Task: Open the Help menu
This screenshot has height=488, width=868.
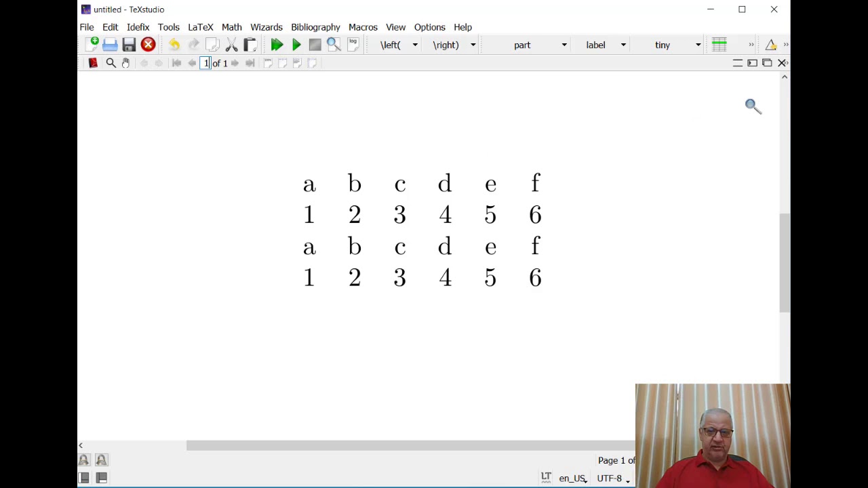Action: (x=463, y=27)
